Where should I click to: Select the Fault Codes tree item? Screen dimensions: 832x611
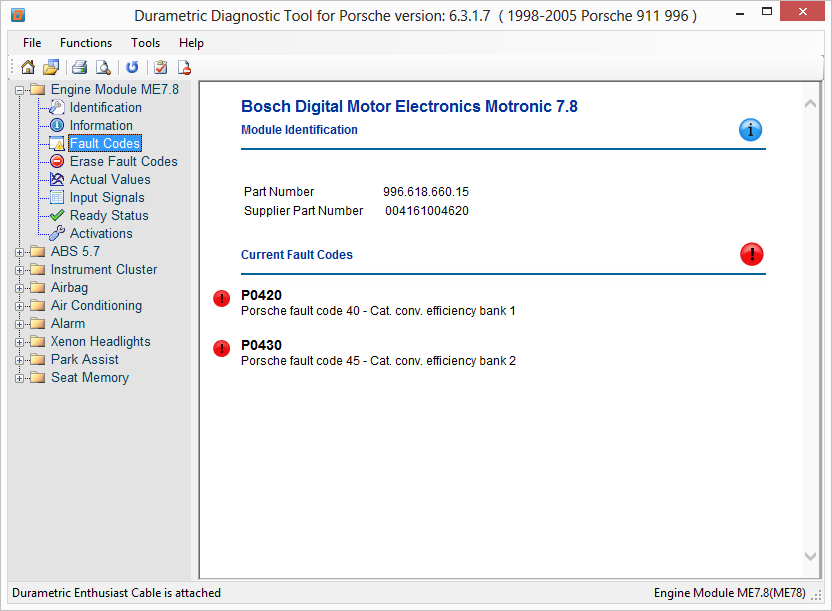105,143
